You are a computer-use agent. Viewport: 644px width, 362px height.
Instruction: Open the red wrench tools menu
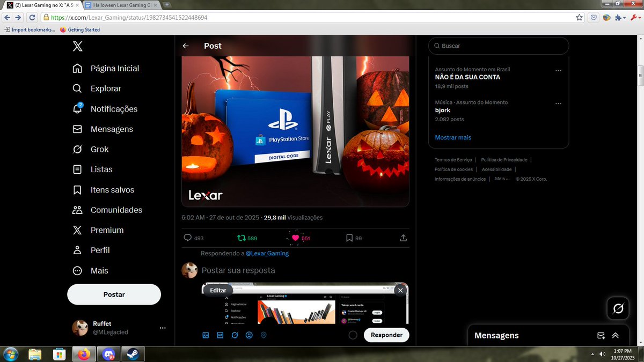635,18
